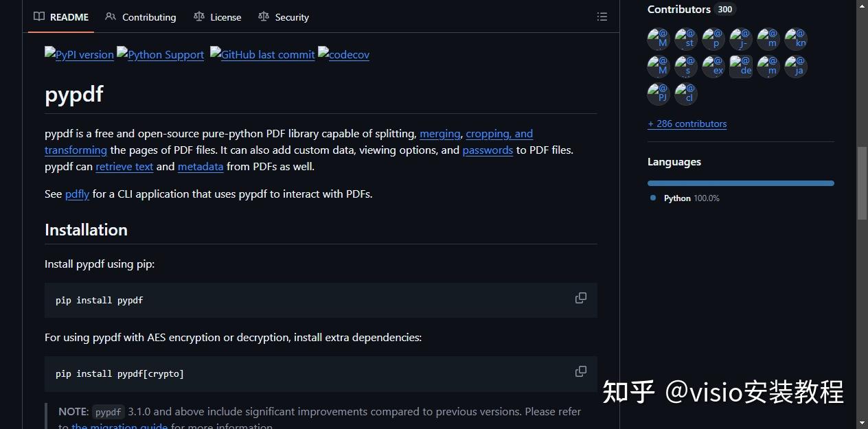The height and width of the screenshot is (429, 868).
Task: Open contributor avatar labeled @j-
Action: pyautogui.click(x=741, y=39)
